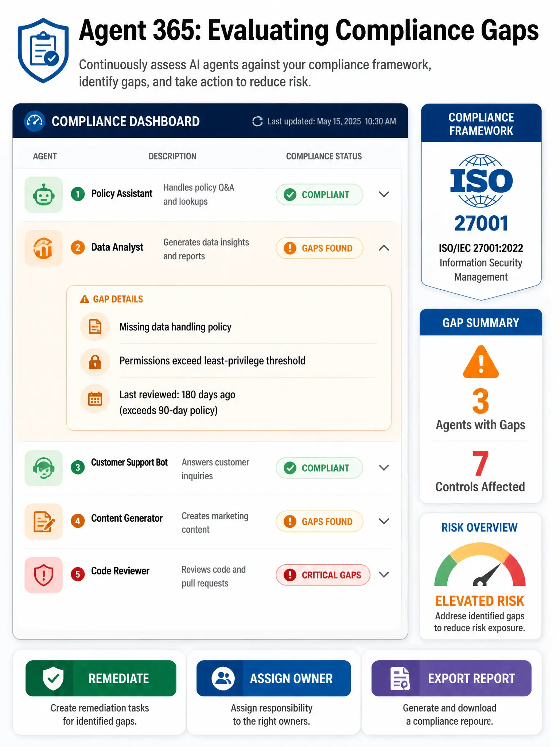Click the refresh icon beside Last updated
Viewport: 560px width, 747px height.
[x=257, y=121]
